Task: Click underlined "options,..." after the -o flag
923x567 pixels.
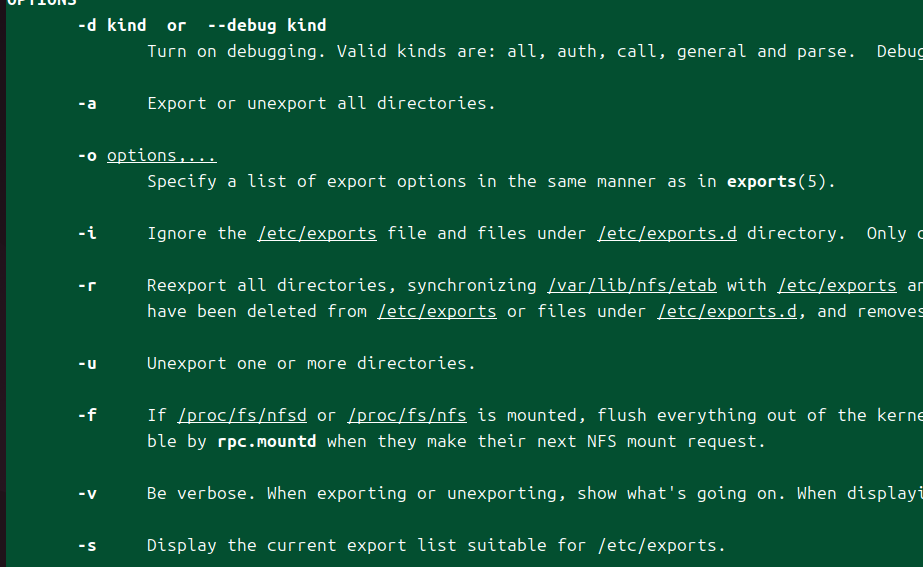Action: pos(161,155)
